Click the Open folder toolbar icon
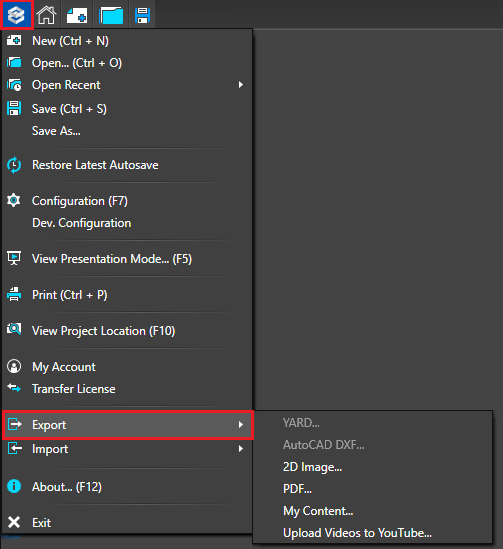Screen dimensions: 503x549 111,15
